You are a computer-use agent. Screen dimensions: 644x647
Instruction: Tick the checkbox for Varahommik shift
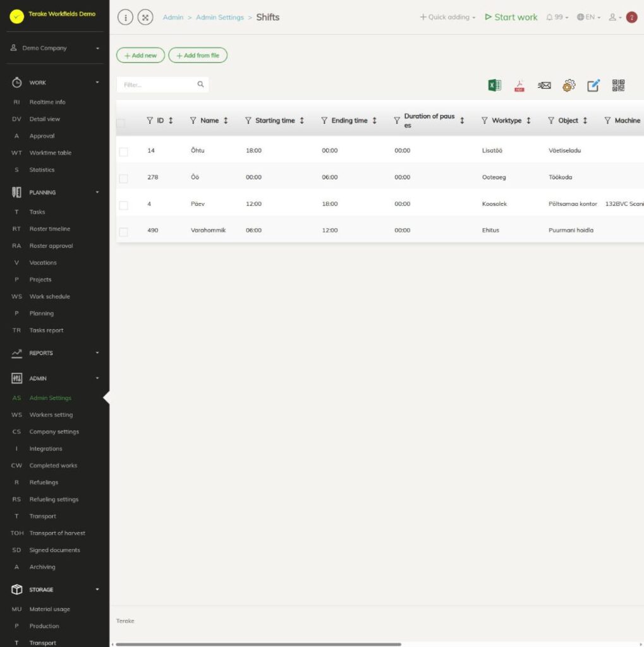click(x=123, y=232)
